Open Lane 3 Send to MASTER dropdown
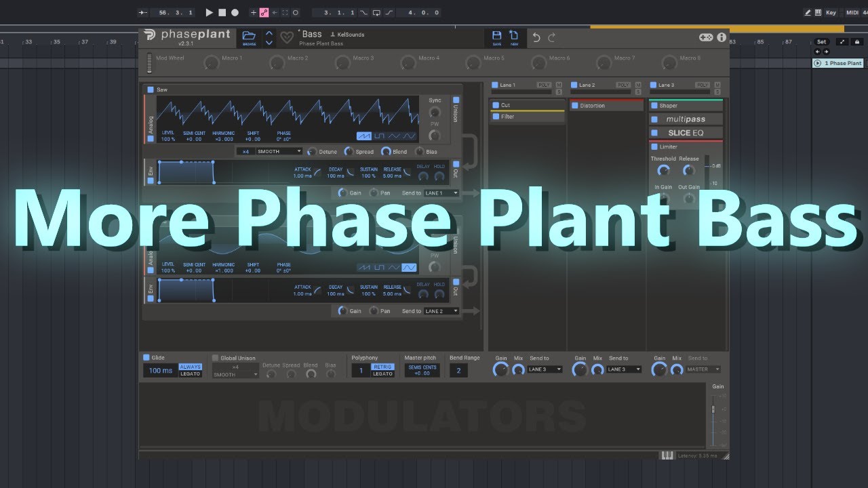868x488 pixels. click(x=703, y=369)
